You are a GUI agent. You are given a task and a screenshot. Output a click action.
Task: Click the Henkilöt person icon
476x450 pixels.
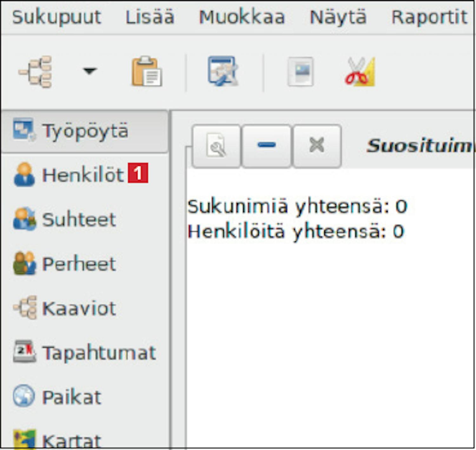click(x=24, y=174)
